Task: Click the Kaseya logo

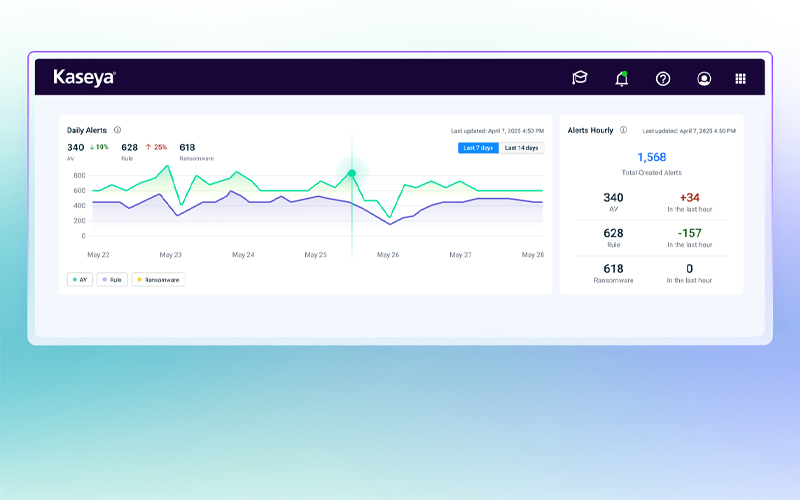Action: click(x=84, y=77)
